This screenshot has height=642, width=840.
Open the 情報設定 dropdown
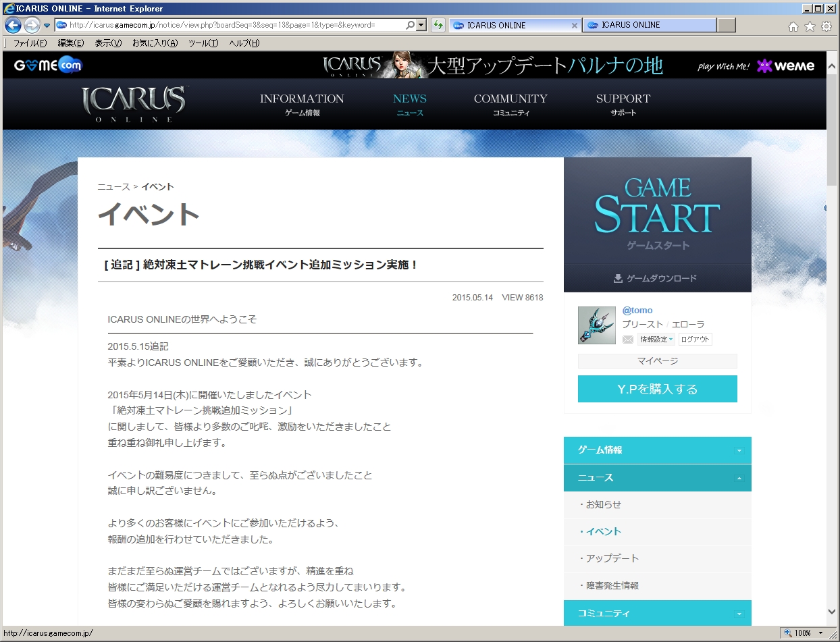(657, 340)
